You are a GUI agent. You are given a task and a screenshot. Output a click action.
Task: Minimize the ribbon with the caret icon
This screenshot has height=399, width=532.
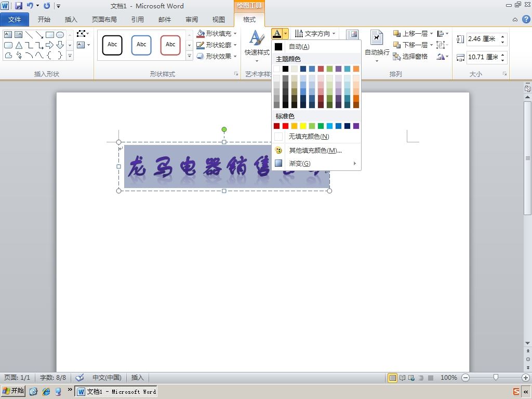(x=515, y=20)
